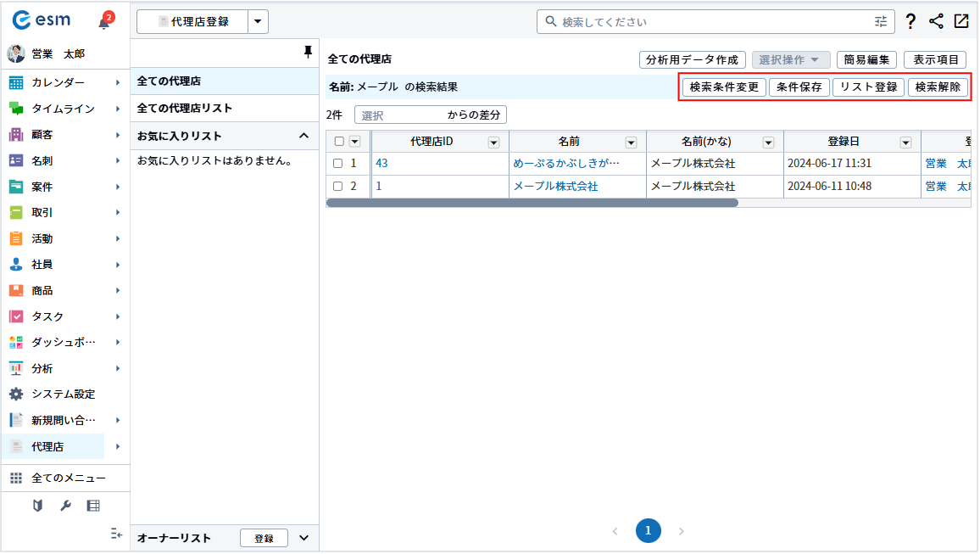
Task: Collapse the お気に入りリスト section
Action: pos(303,136)
